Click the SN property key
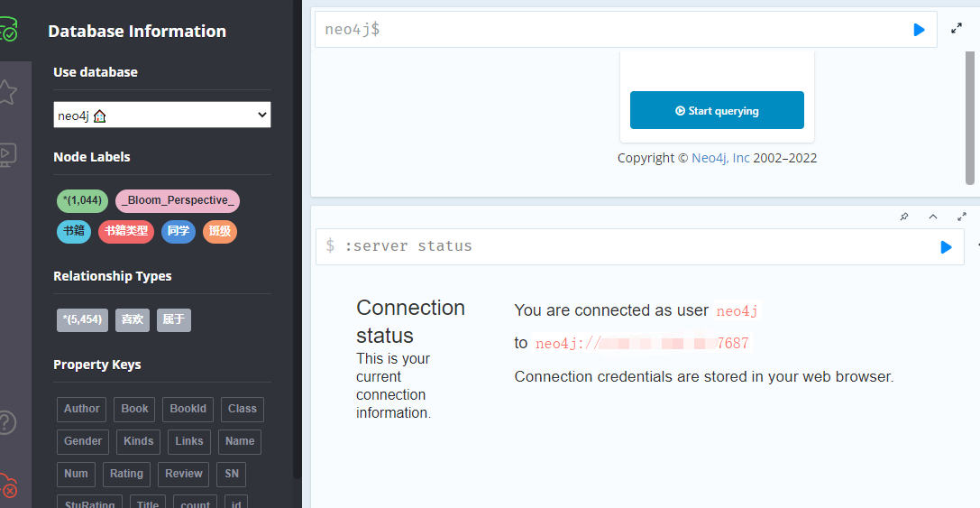The image size is (980, 508). [231, 475]
